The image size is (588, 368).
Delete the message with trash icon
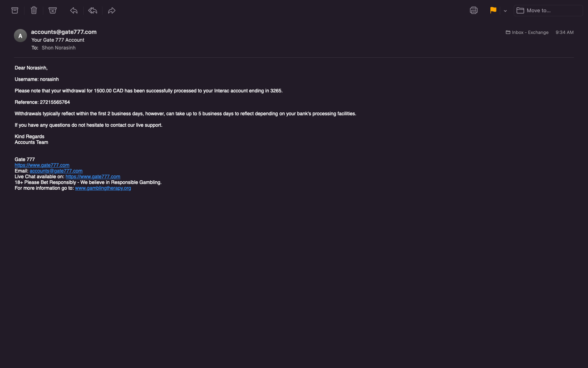tap(34, 11)
